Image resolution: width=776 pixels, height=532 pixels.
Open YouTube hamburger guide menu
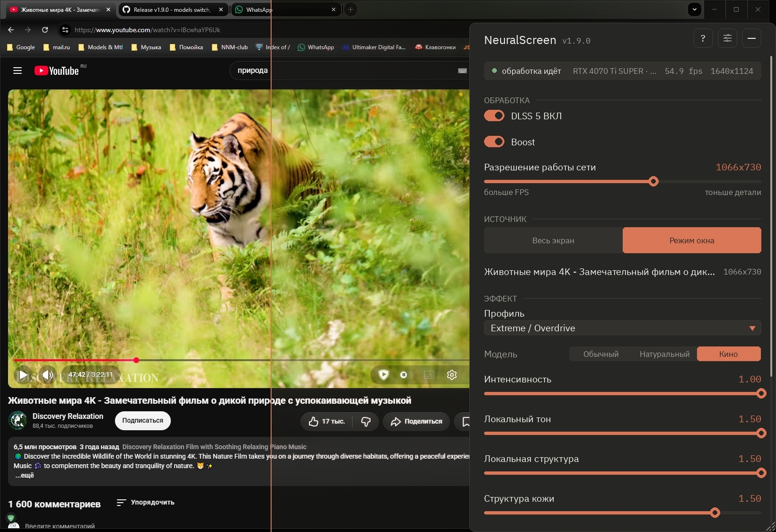coord(18,71)
